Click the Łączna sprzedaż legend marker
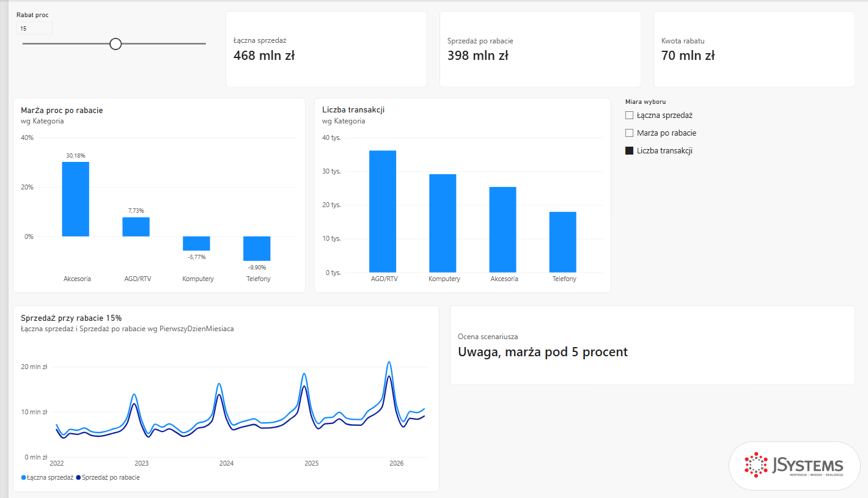 tap(24, 478)
